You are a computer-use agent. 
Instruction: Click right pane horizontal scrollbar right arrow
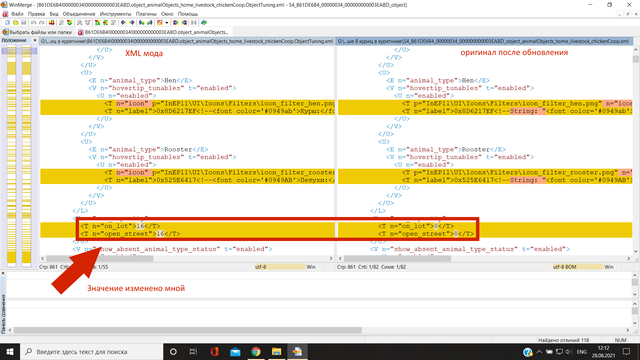tap(629, 258)
